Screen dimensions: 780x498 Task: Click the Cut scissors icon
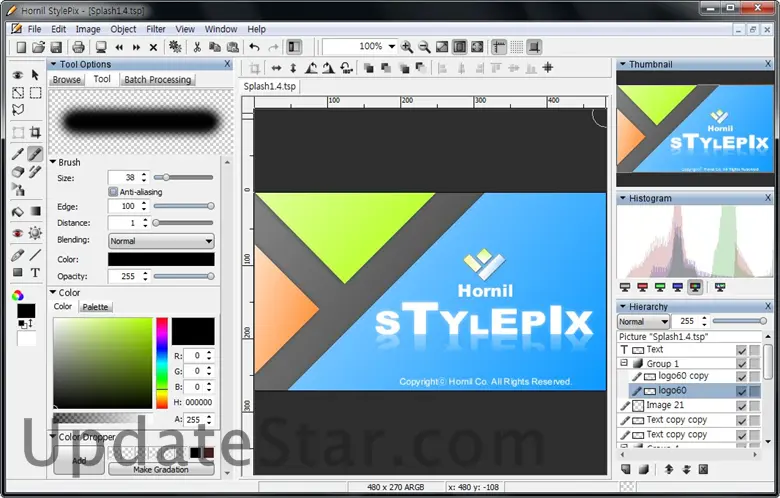point(197,47)
